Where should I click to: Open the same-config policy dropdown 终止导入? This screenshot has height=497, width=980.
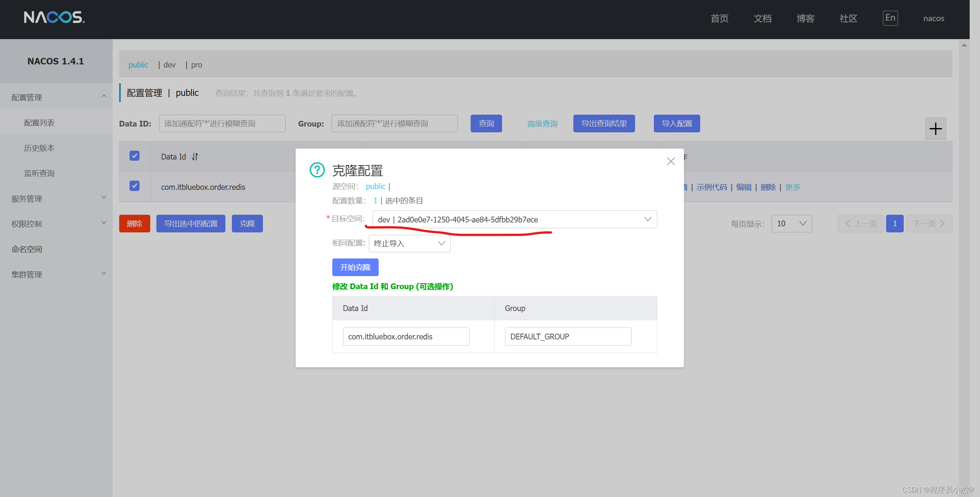pos(409,244)
